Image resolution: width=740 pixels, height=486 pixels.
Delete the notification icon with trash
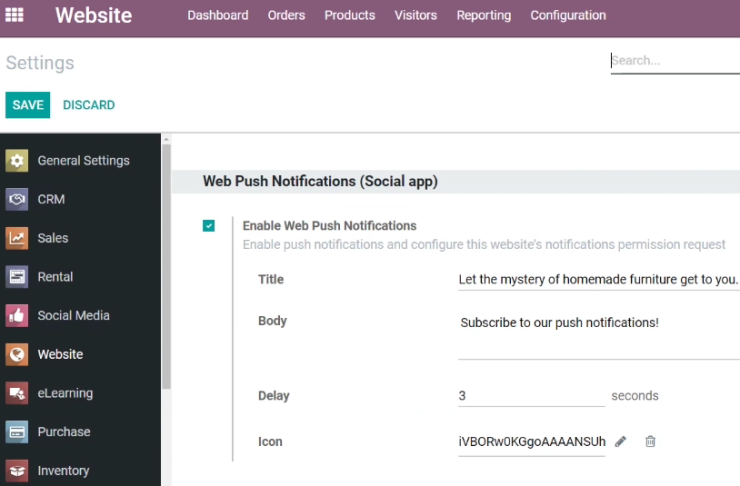[x=650, y=442]
